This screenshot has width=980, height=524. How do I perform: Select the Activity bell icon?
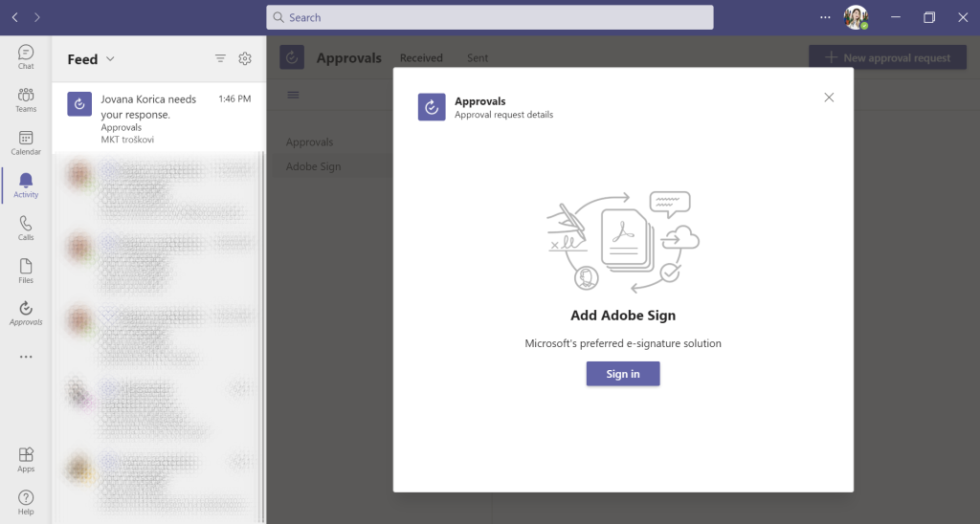click(x=26, y=185)
